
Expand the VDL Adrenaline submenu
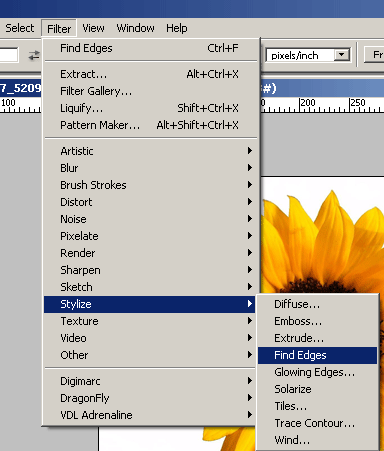click(x=149, y=415)
